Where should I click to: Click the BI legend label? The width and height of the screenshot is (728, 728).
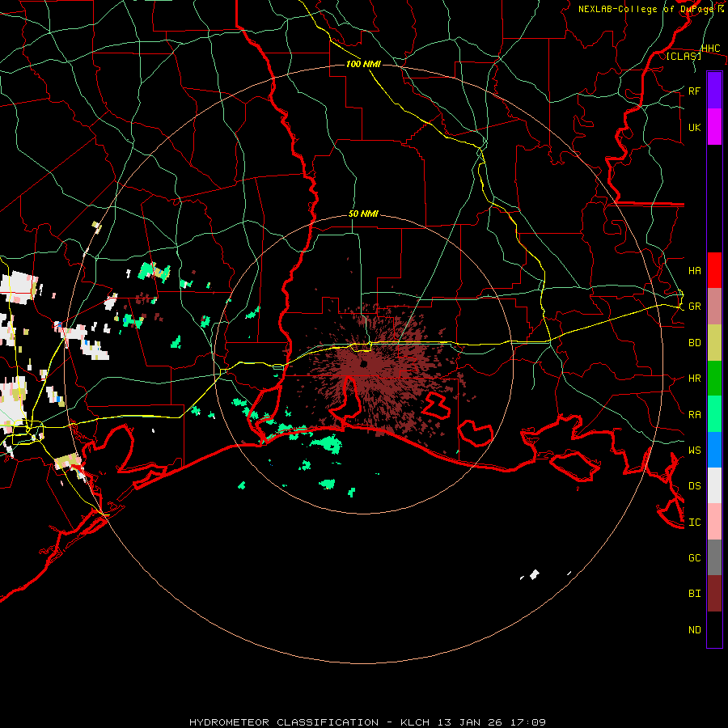694,594
